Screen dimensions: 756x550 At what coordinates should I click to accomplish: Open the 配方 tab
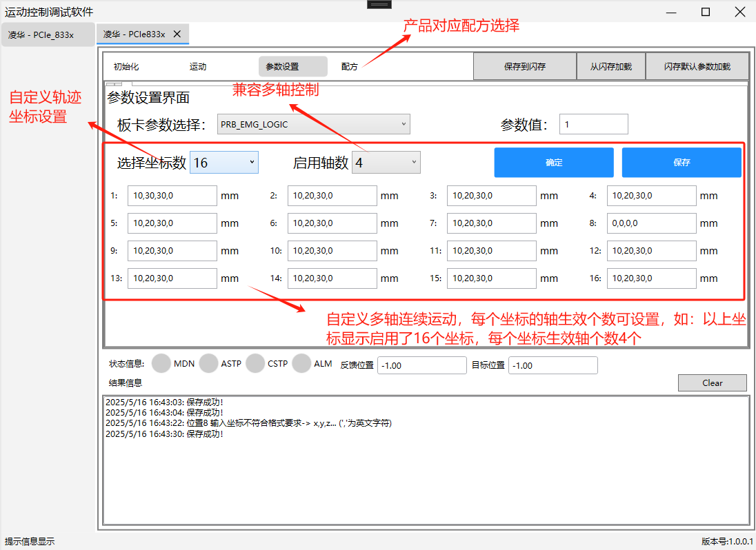(350, 66)
